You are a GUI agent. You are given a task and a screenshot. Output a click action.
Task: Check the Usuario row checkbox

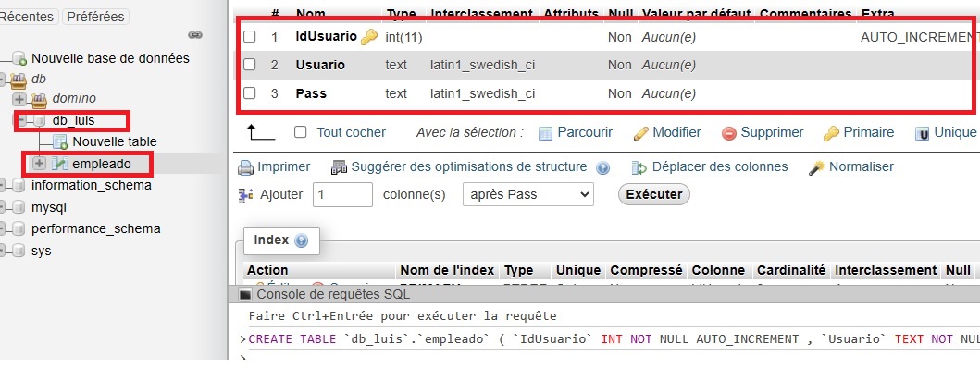click(x=249, y=65)
